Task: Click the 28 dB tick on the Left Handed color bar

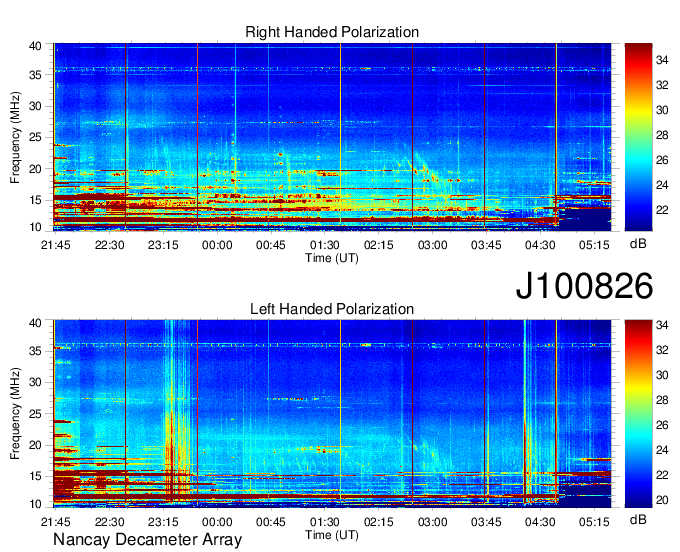Action: pyautogui.click(x=662, y=400)
